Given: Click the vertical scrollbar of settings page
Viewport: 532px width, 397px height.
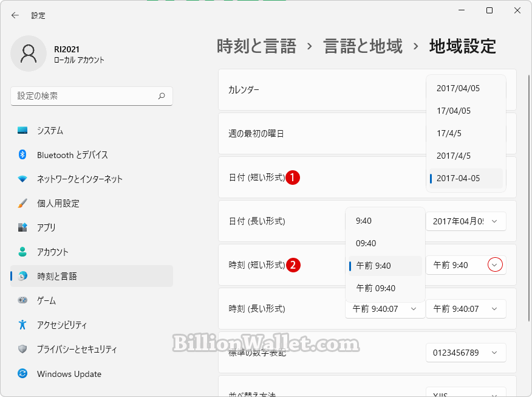Looking at the screenshot, I should 528,198.
